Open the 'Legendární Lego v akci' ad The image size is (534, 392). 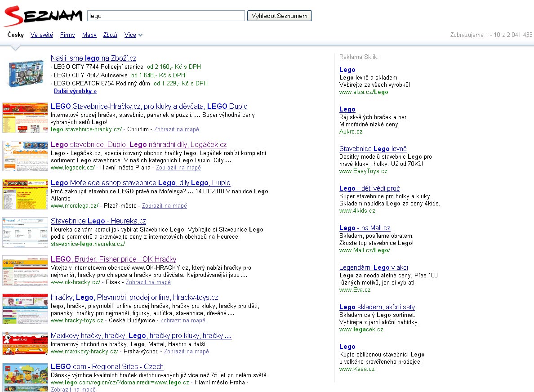374,267
